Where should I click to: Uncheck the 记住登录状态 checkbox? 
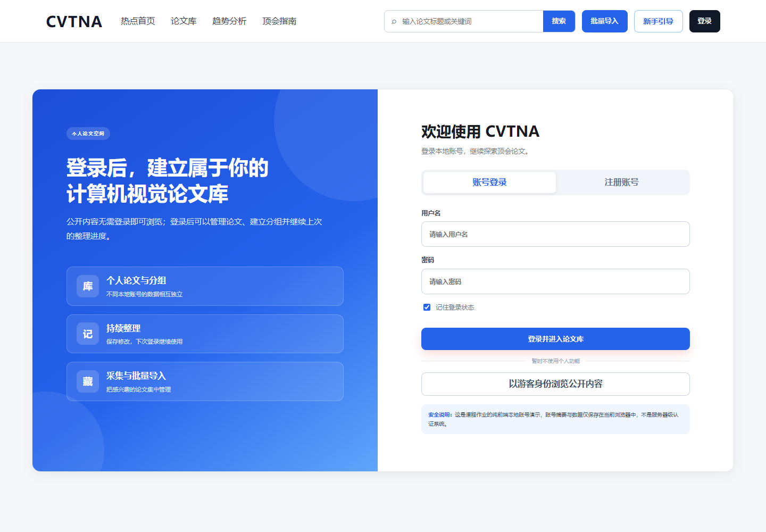(427, 307)
